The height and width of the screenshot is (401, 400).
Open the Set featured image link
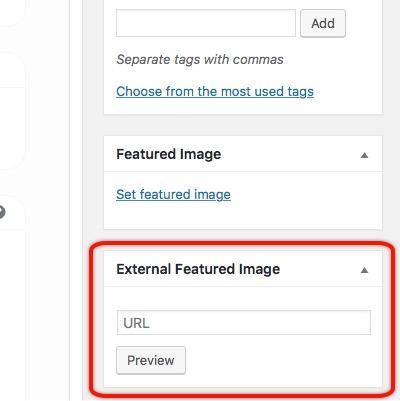click(173, 194)
